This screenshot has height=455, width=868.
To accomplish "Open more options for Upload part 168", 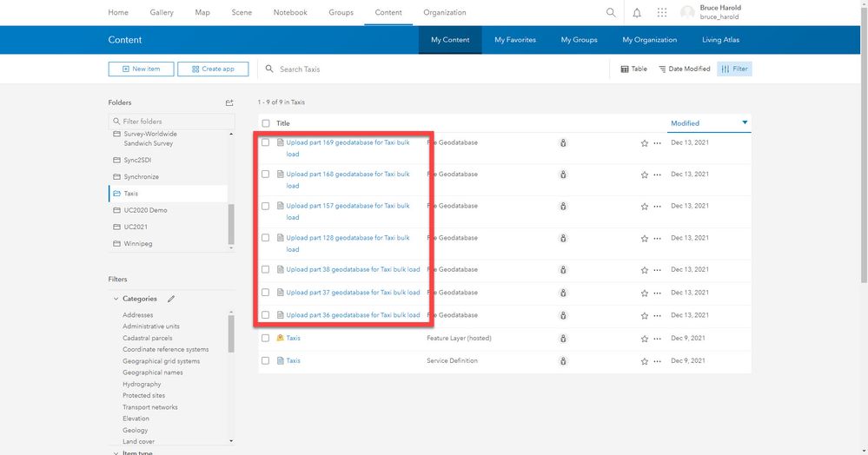I will [657, 175].
